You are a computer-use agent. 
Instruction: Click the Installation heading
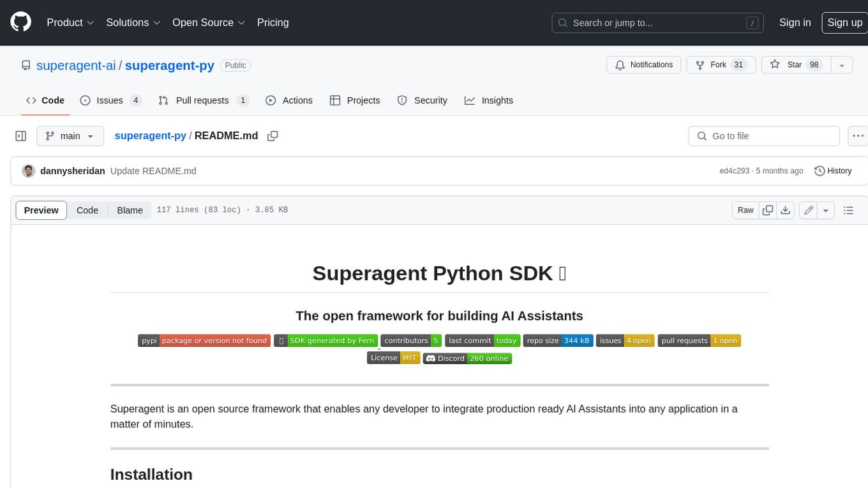(151, 474)
